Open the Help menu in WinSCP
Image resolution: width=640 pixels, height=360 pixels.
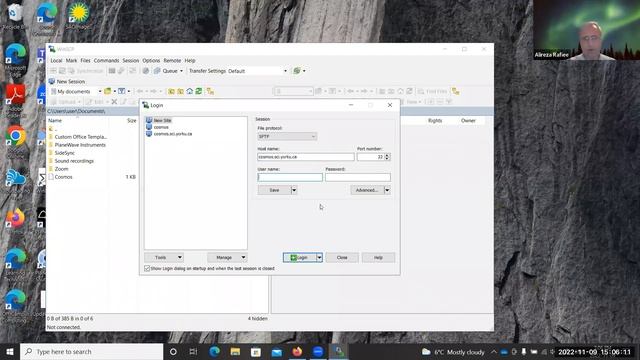190,60
